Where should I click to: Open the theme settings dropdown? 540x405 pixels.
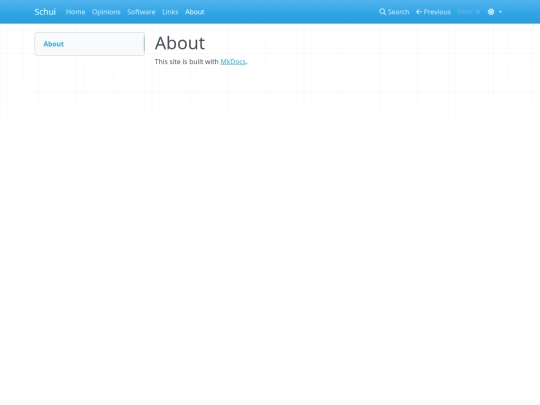click(495, 12)
